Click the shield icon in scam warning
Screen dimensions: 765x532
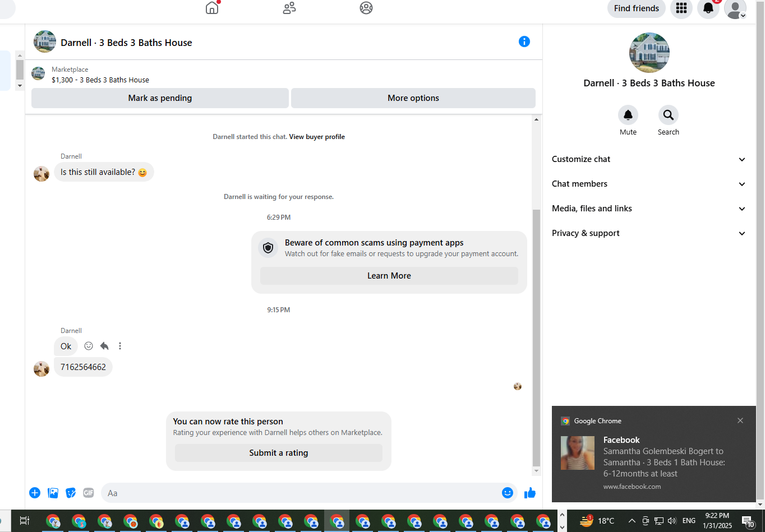[x=268, y=248]
